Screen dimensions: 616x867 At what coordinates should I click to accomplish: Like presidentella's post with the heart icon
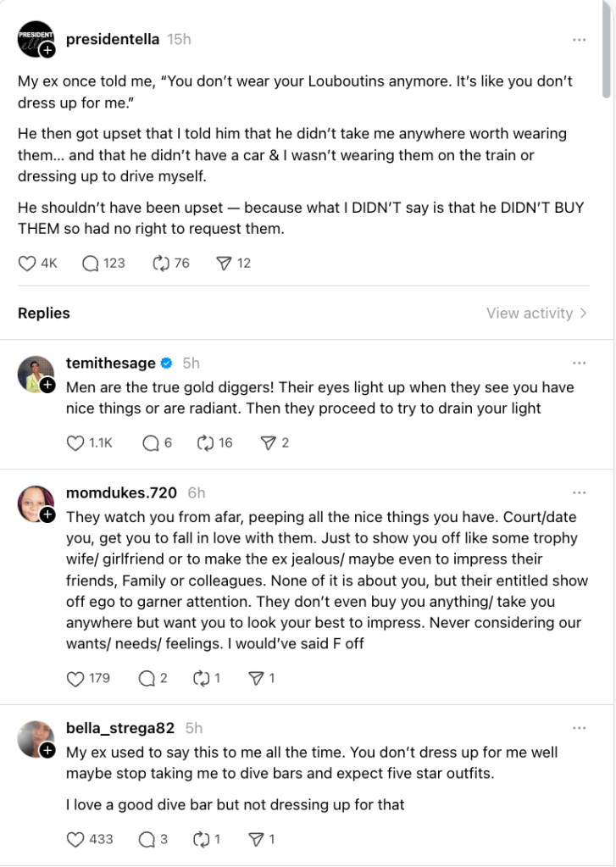tap(27, 264)
